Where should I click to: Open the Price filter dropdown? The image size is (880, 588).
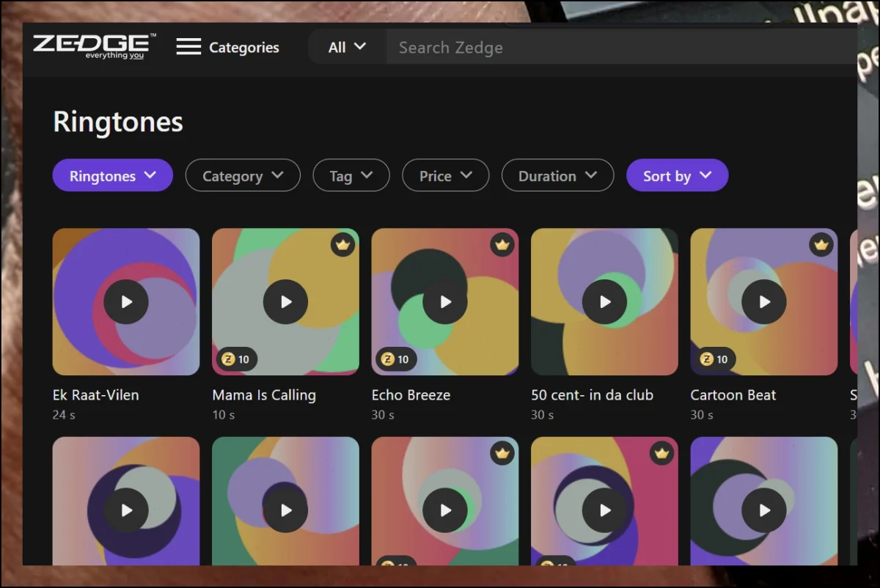445,175
